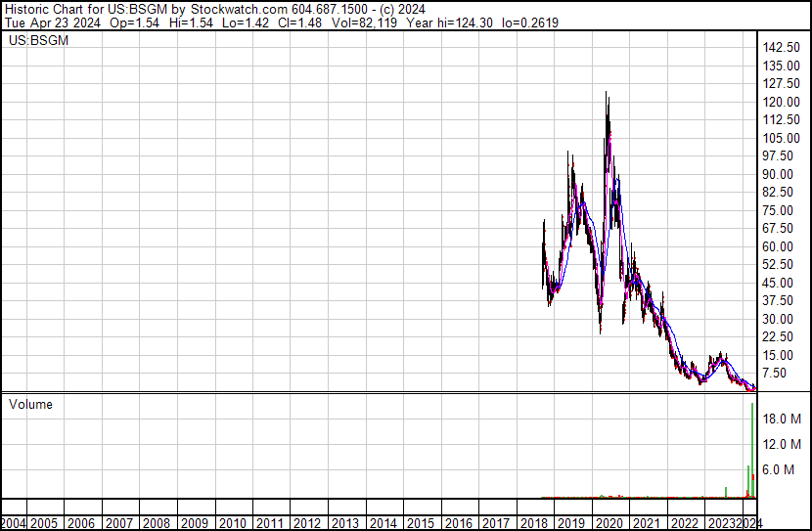Click the 2005 year label on time axis
Image resolution: width=812 pixels, height=531 pixels.
(x=44, y=524)
